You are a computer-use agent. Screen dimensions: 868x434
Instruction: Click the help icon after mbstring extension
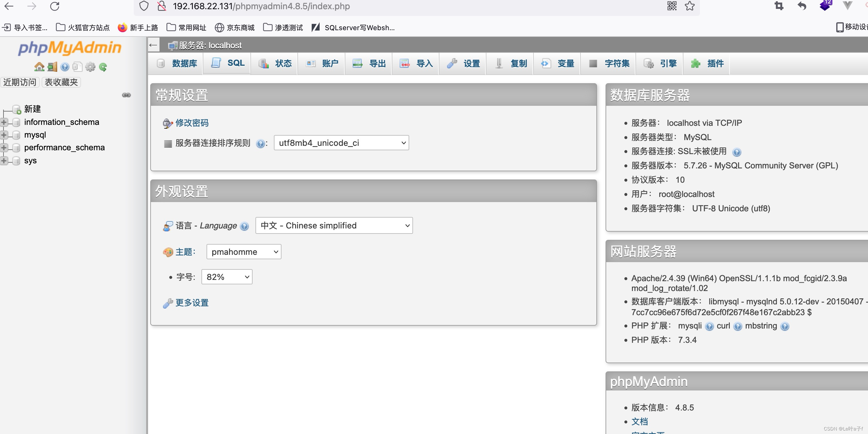coord(784,327)
